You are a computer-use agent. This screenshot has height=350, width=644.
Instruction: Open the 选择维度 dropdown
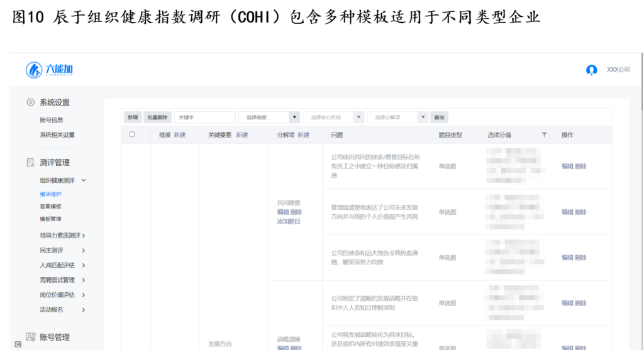pyautogui.click(x=269, y=118)
